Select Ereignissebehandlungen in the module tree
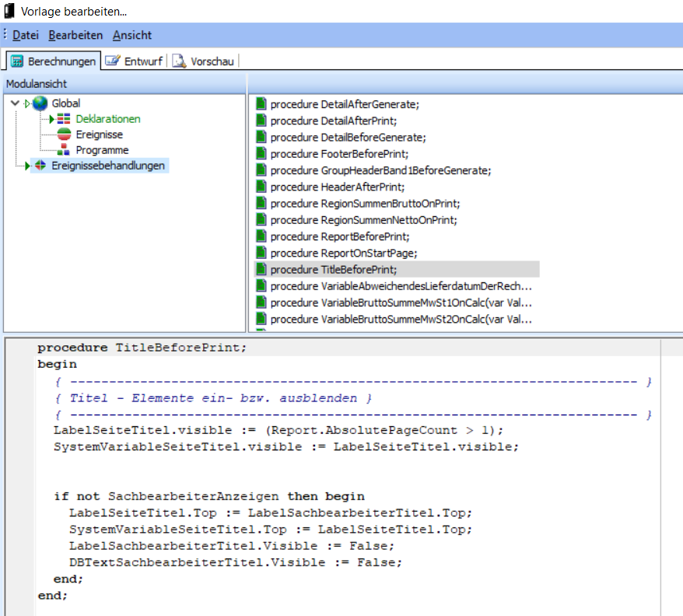 click(x=108, y=166)
